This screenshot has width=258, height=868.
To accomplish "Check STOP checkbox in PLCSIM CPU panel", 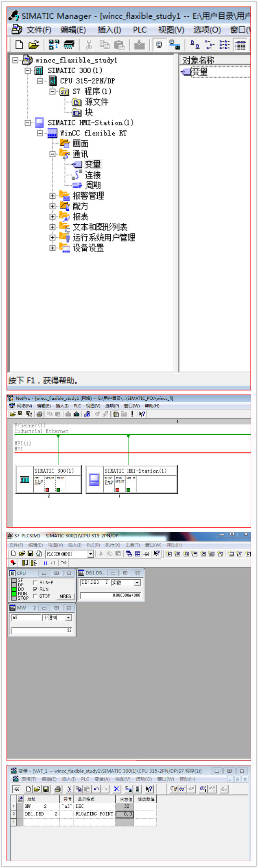I will 35,596.
